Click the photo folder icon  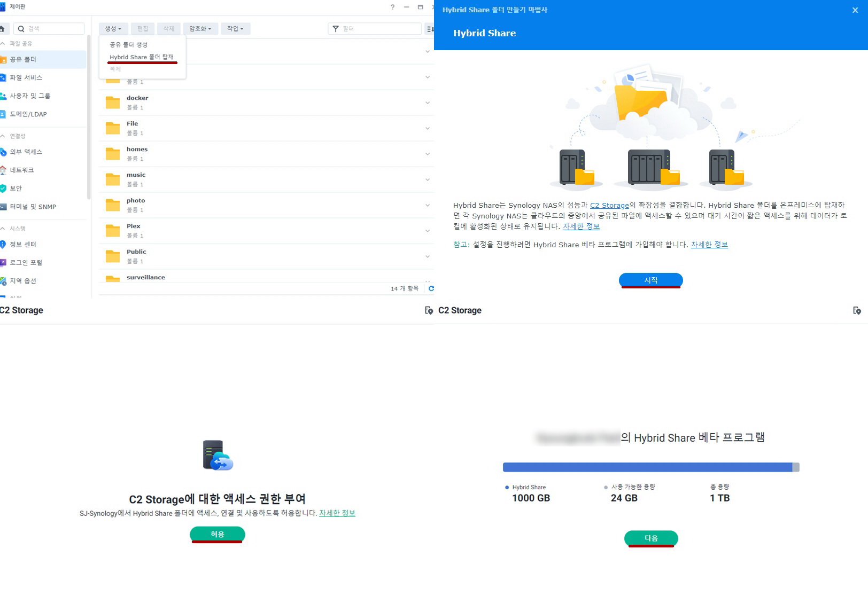(x=113, y=205)
